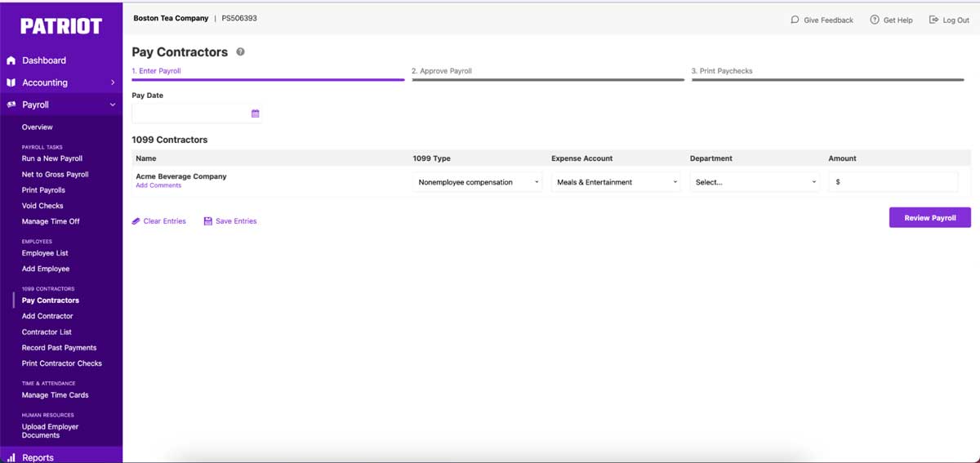Click the help question mark beside Pay Contractors
Image resolution: width=980 pixels, height=463 pixels.
tap(240, 52)
